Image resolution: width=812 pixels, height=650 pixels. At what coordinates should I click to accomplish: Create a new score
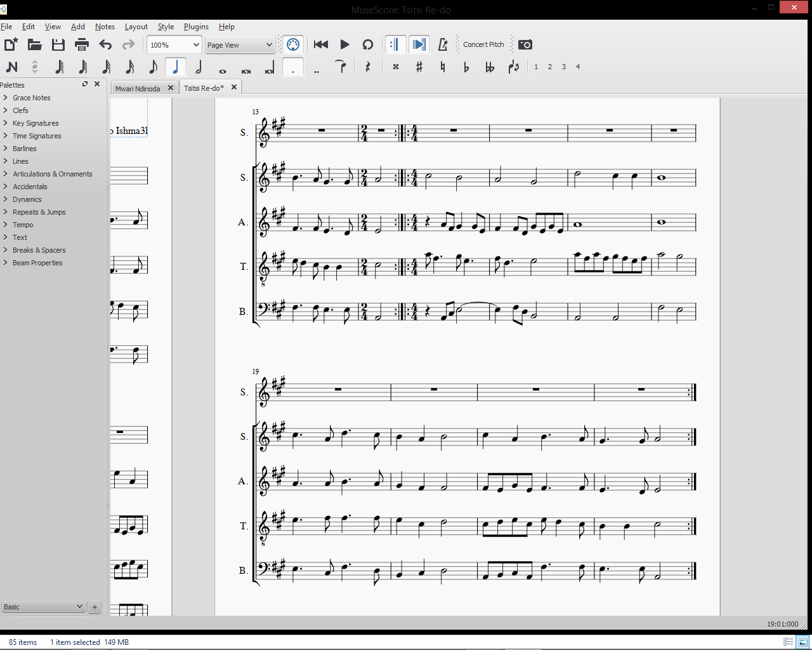[x=11, y=44]
